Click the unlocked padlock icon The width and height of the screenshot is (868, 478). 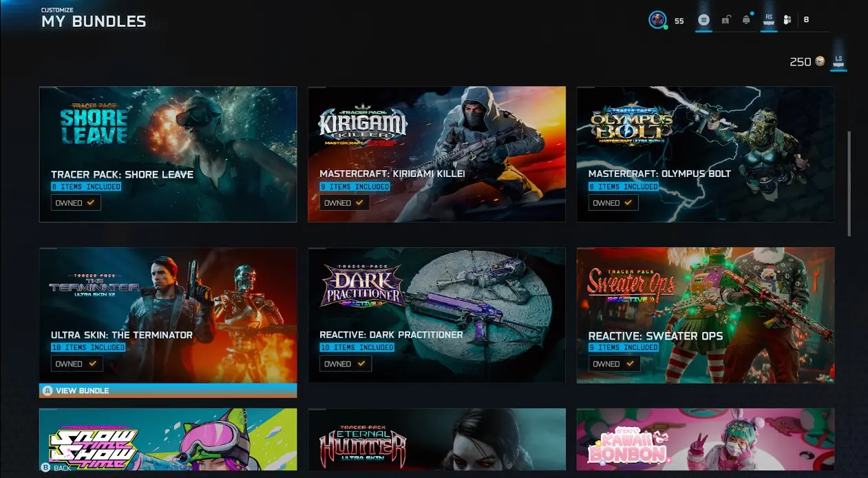click(x=726, y=20)
